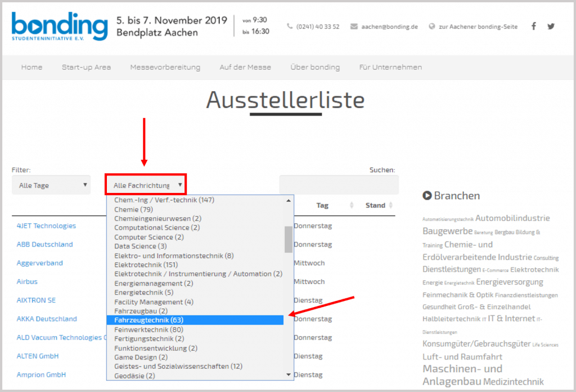Click the Energieversorgung branch tag
This screenshot has height=392, width=576.
pos(510,282)
